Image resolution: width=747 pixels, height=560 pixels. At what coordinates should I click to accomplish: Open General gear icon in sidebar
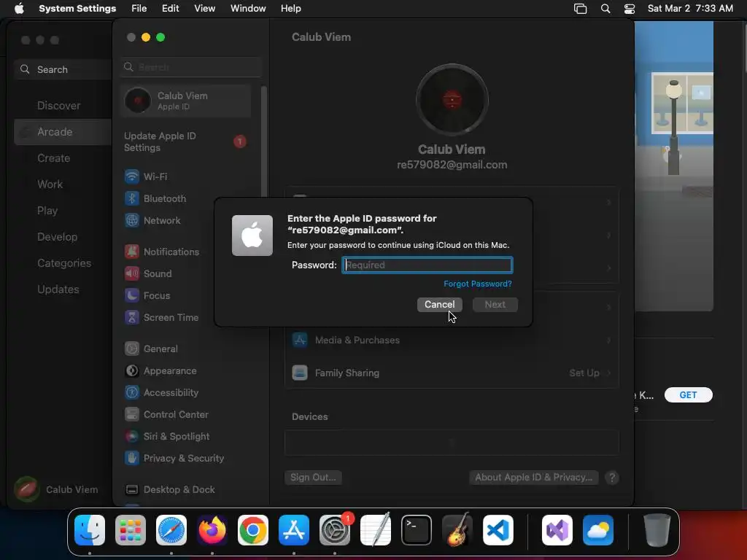click(132, 349)
